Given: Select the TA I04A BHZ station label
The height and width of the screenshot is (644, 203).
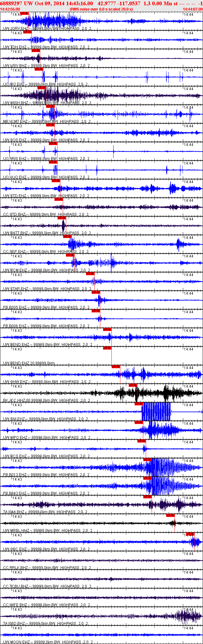Looking at the screenshot, I should pyautogui.click(x=45, y=512).
